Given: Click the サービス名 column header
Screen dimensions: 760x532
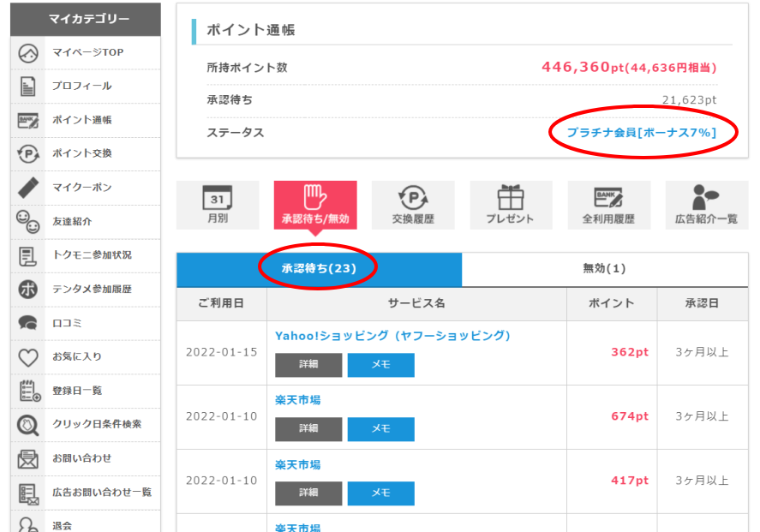Looking at the screenshot, I should point(416,303).
